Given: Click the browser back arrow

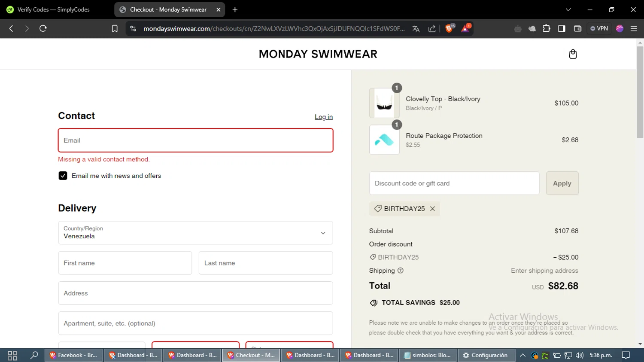Looking at the screenshot, I should pos(12,29).
